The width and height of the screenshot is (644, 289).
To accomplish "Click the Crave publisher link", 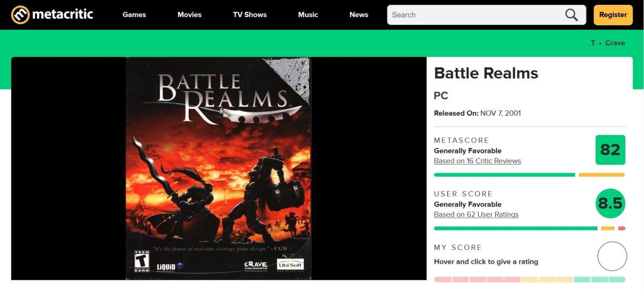I will pos(615,43).
